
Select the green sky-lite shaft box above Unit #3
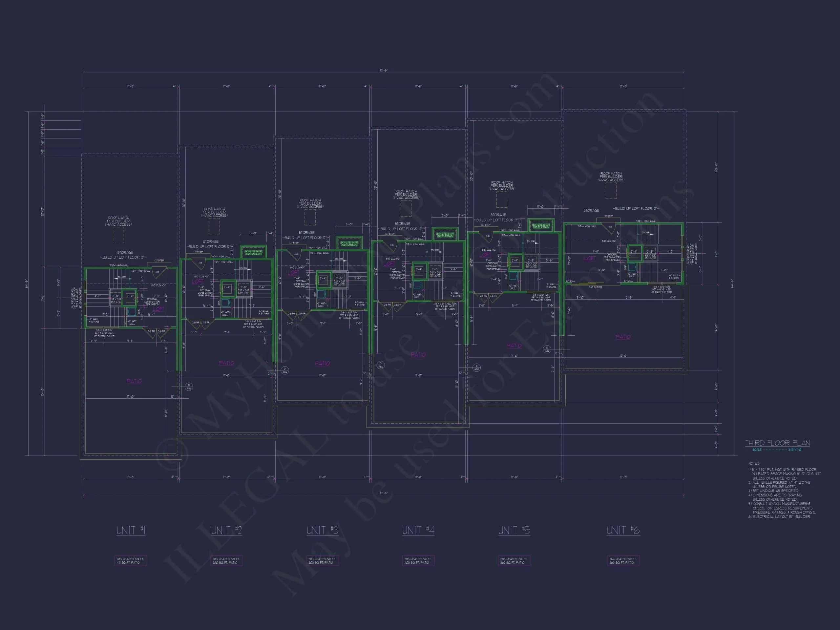[x=349, y=243]
